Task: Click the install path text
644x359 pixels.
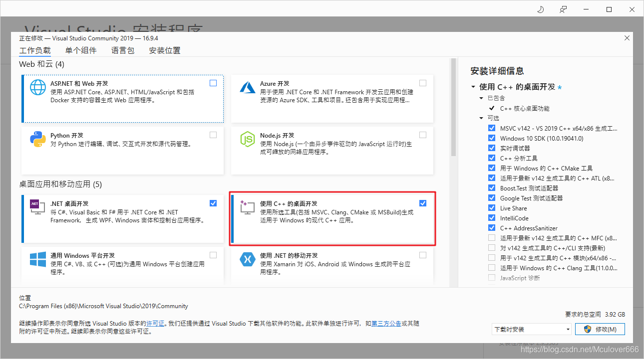Action: click(103, 306)
